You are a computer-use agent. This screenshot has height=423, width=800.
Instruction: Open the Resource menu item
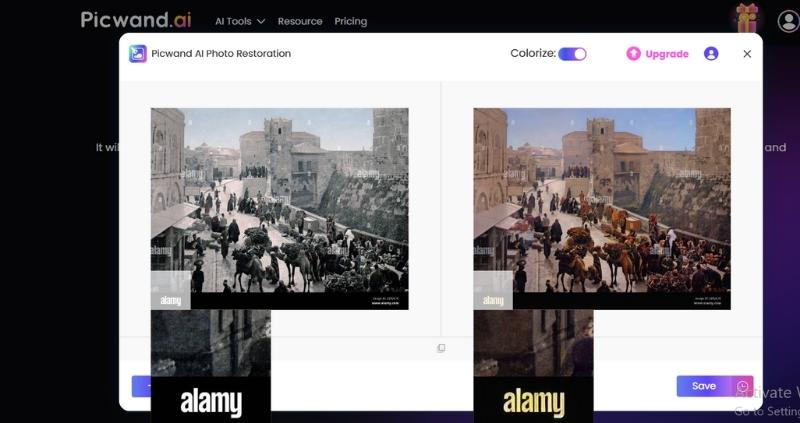coord(300,21)
